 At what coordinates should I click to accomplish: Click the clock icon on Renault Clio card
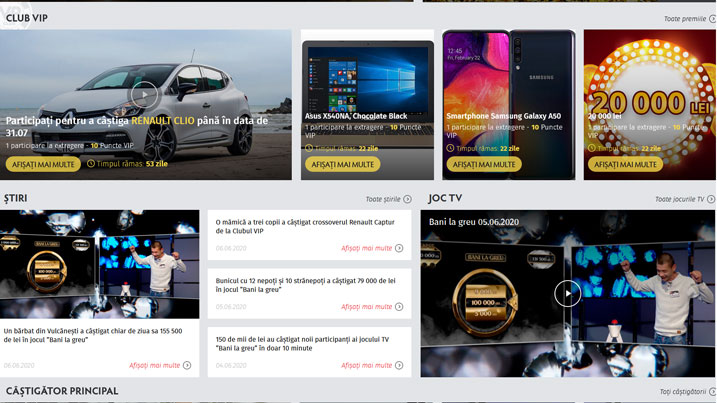point(91,163)
